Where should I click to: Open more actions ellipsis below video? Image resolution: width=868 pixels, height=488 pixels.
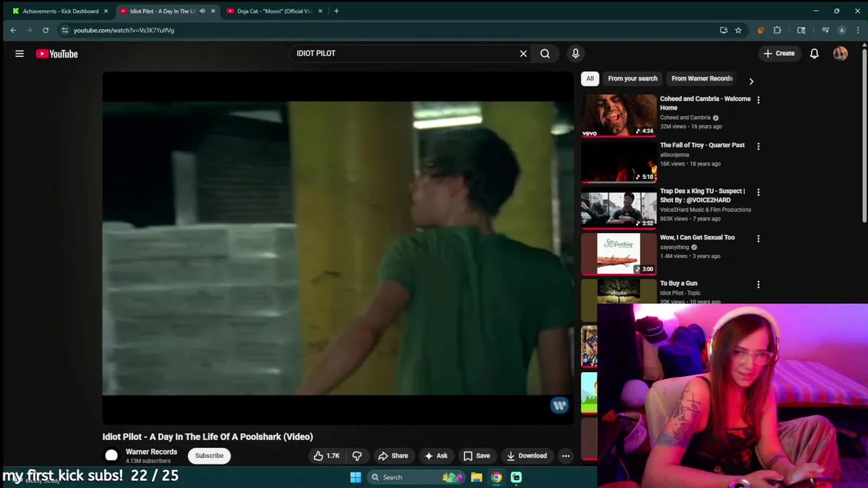pos(566,455)
